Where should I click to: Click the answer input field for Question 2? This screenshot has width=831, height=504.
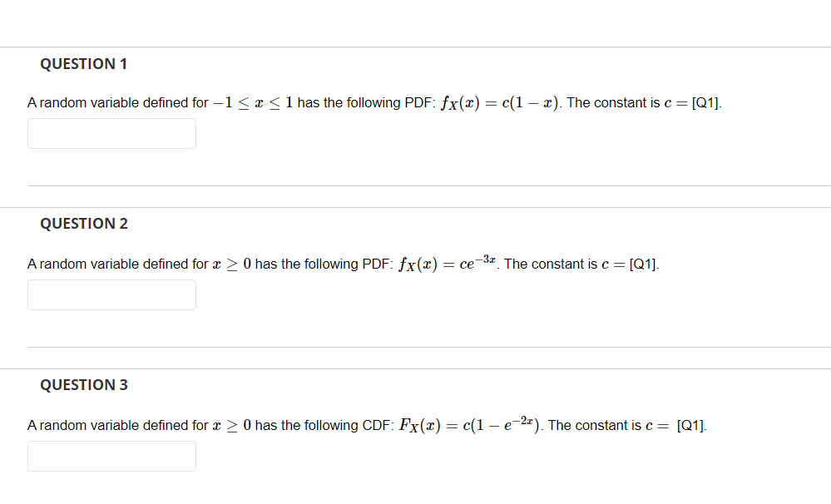[x=111, y=294]
